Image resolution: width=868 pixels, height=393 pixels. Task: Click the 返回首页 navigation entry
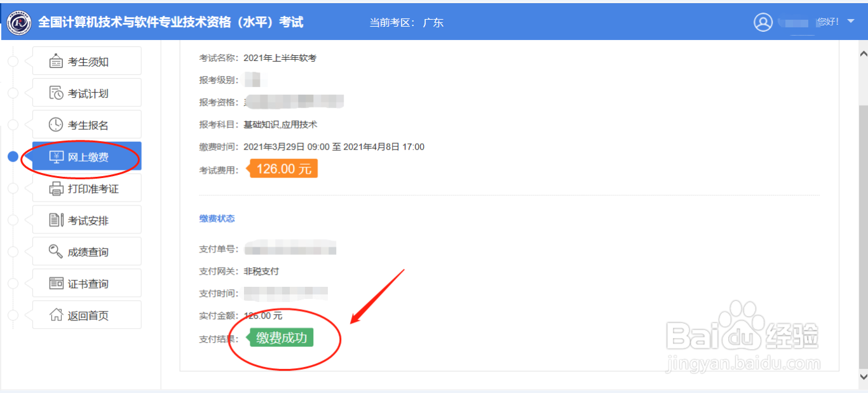pyautogui.click(x=86, y=314)
